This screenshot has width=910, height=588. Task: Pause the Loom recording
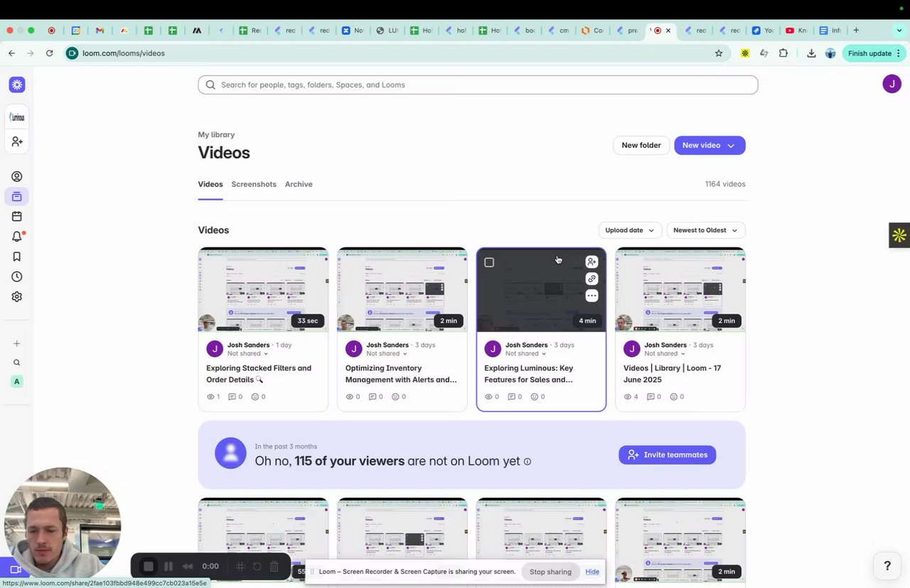168,567
